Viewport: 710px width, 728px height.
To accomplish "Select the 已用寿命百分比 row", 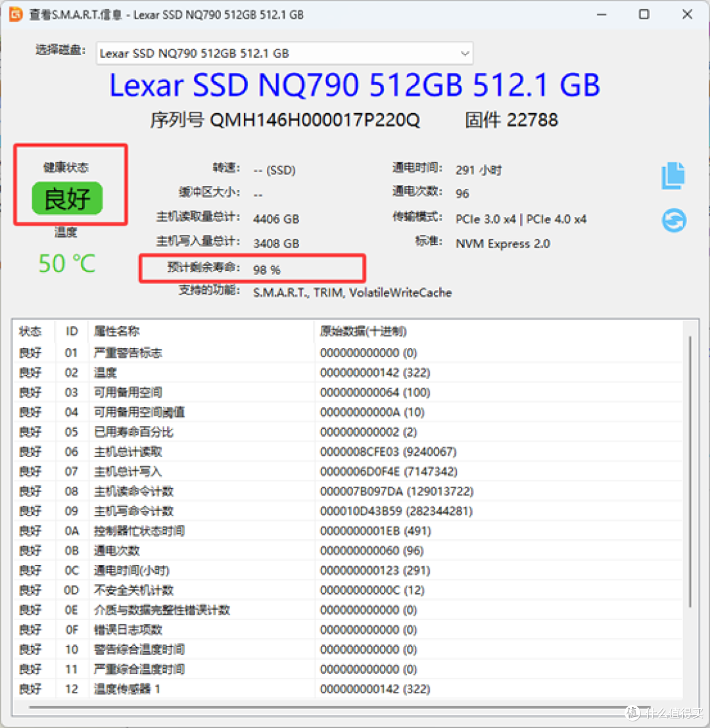I will pos(348,432).
